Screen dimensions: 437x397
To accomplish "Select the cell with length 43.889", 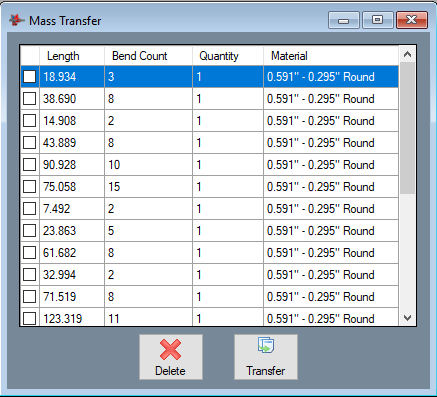I will [x=72, y=143].
